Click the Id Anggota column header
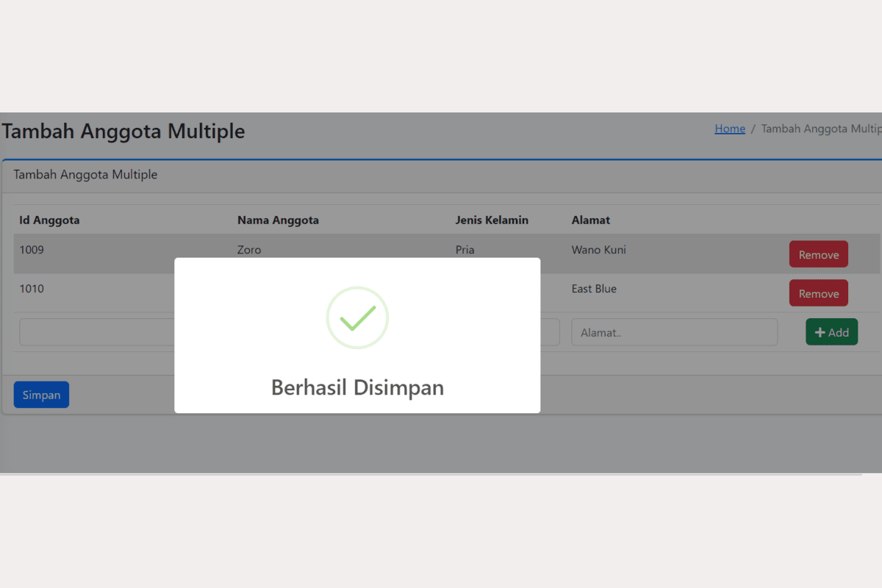The width and height of the screenshot is (882, 588). click(49, 220)
